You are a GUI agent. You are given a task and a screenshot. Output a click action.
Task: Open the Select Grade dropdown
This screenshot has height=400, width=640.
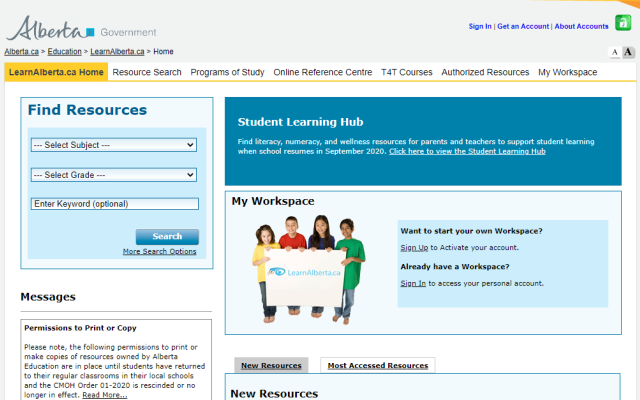[114, 175]
